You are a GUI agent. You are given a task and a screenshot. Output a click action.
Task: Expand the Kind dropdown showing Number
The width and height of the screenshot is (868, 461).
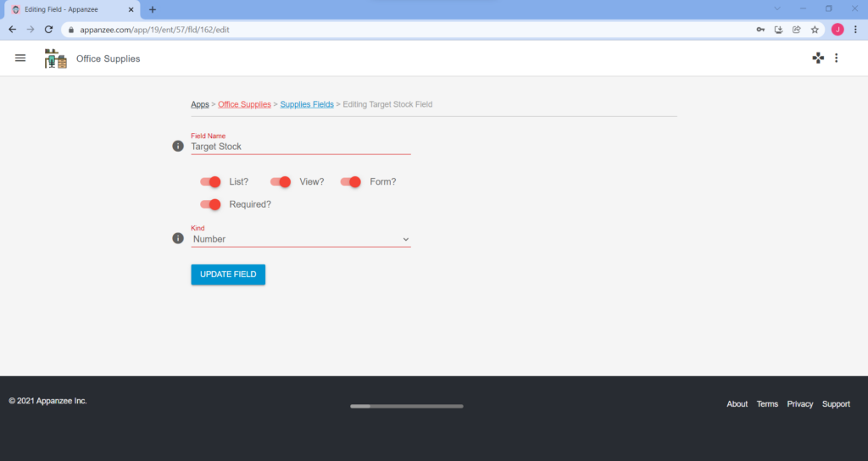click(301, 239)
